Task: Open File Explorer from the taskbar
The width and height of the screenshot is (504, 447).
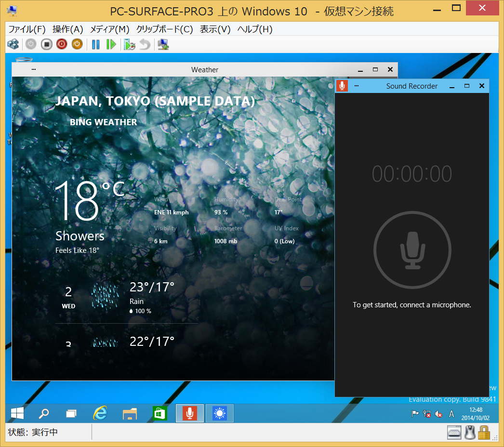Action: [130, 413]
